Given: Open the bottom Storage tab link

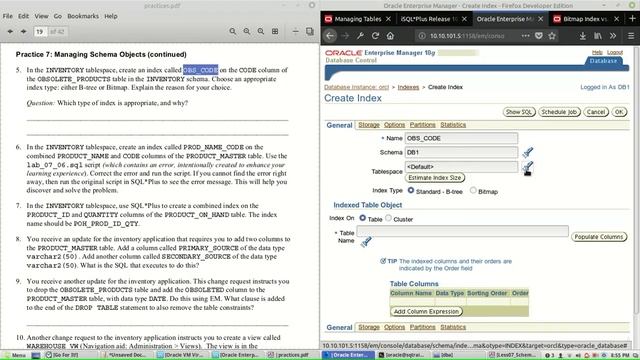Looking at the screenshot, I should 369,327.
